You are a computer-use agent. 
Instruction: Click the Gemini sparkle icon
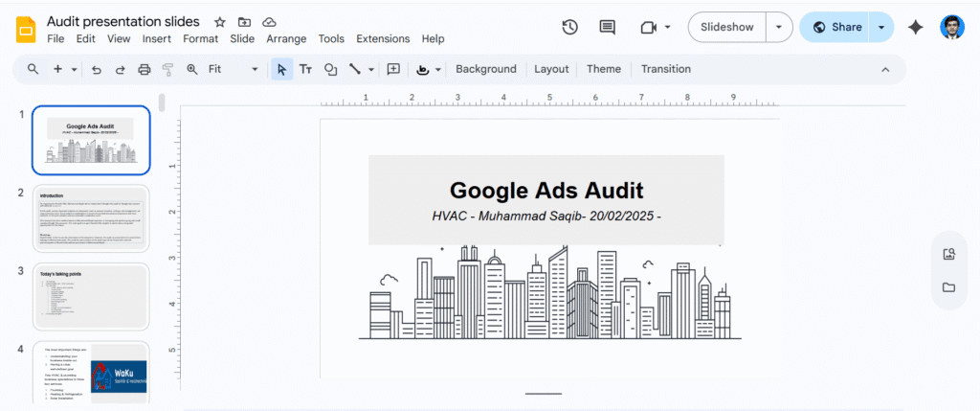tap(916, 27)
